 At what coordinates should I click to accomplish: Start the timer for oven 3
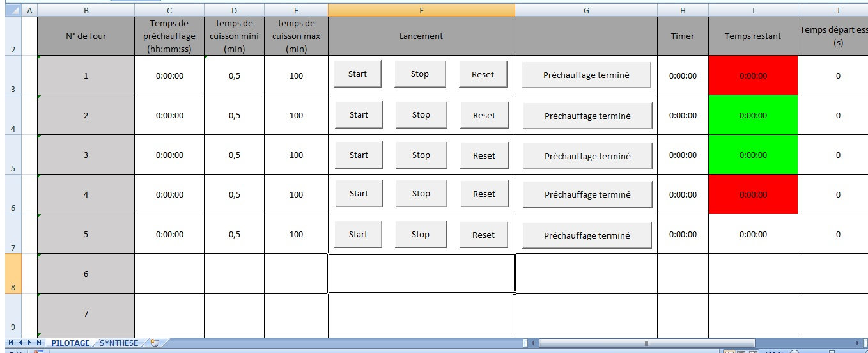pyautogui.click(x=359, y=155)
